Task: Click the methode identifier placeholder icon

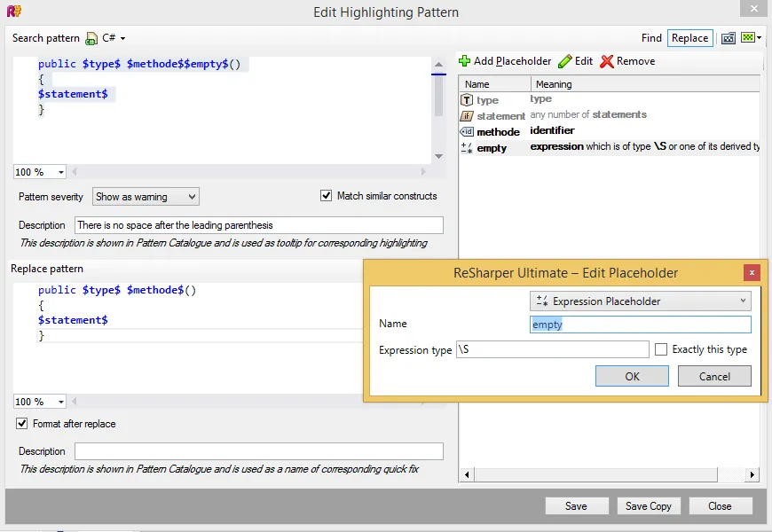Action: [466, 132]
